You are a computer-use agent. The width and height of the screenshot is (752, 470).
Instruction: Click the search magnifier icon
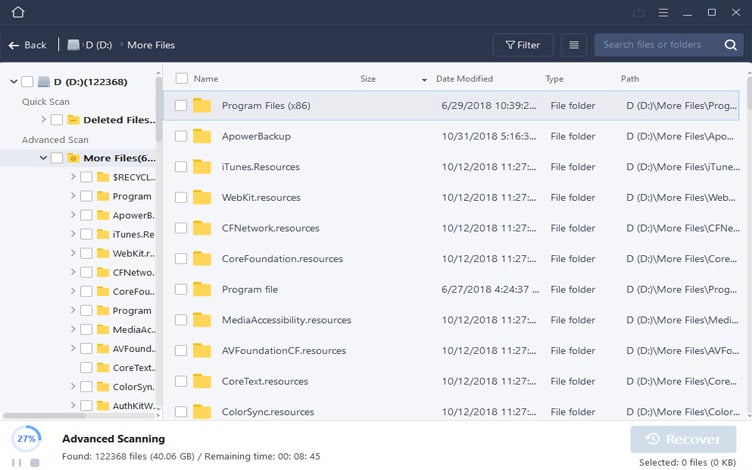[x=729, y=45]
